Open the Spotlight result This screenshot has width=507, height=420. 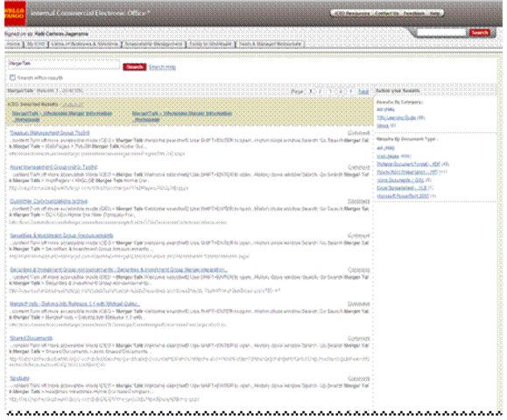(x=19, y=378)
